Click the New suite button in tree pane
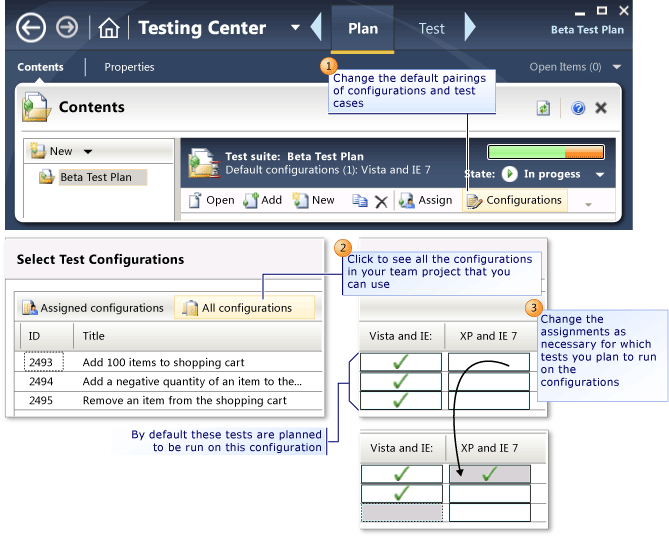This screenshot has height=538, width=669. click(x=51, y=151)
